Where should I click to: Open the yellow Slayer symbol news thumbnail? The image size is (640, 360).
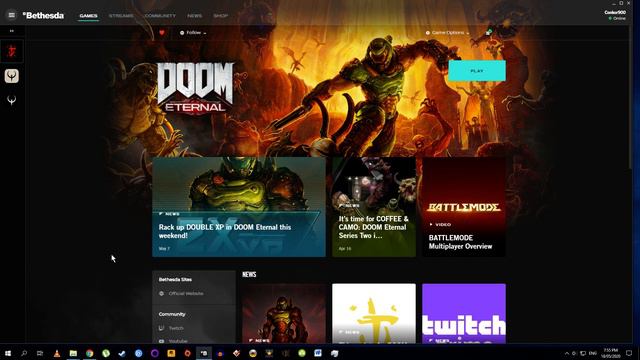point(374,313)
